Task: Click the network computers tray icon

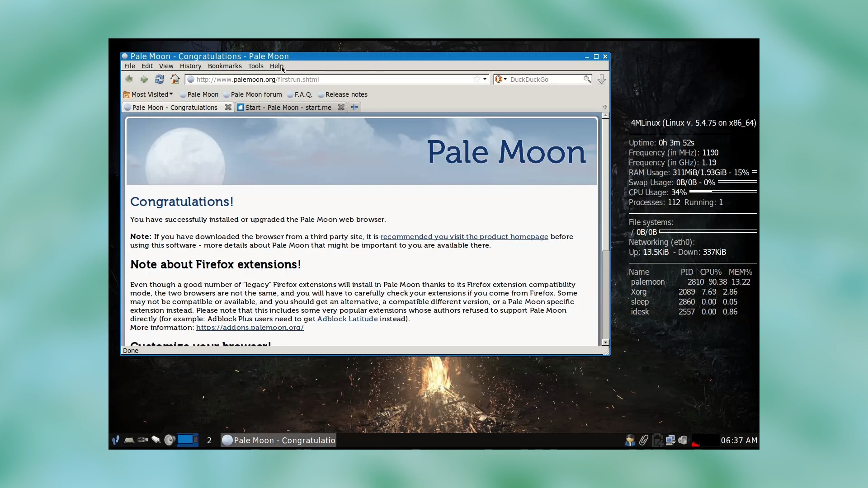Action: [670, 440]
